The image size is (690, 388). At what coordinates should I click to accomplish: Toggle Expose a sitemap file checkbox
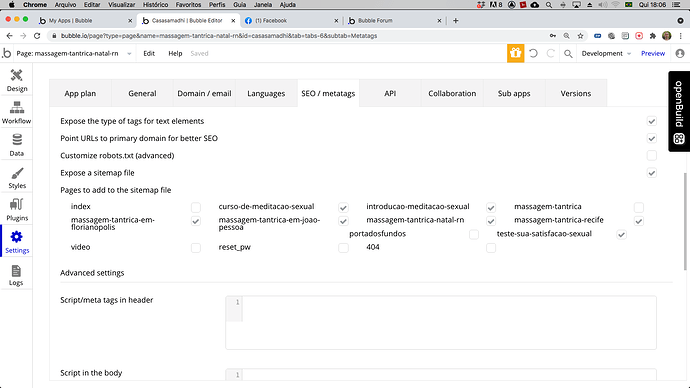652,173
